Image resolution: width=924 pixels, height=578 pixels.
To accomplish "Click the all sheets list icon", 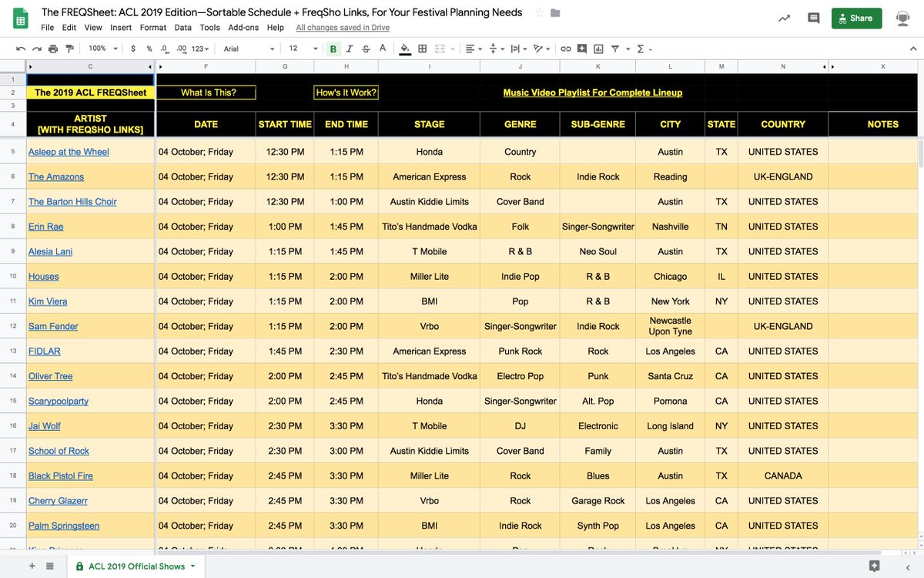I will tap(50, 566).
